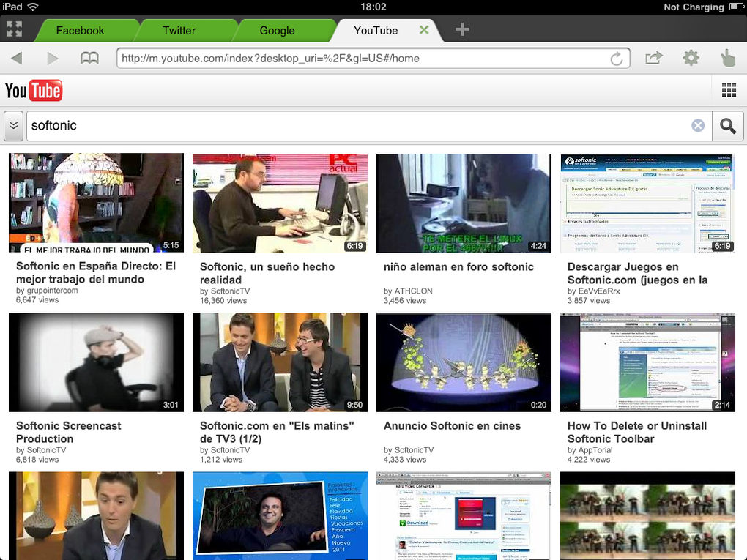Tap the fullscreen expand icon
This screenshot has width=747, height=560.
point(14,29)
